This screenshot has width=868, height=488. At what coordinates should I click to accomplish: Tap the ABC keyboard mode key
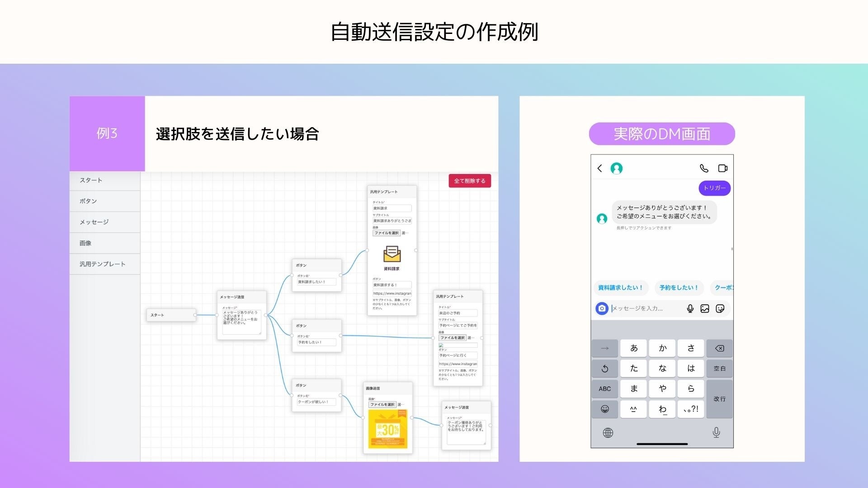coord(604,389)
